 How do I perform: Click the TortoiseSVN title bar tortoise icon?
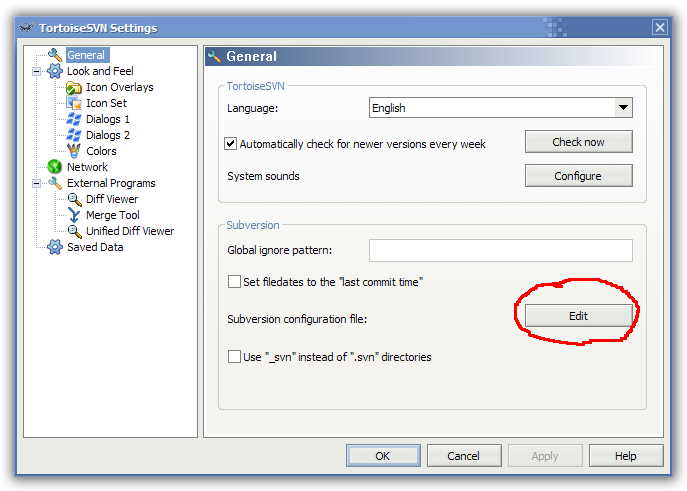pyautogui.click(x=26, y=28)
